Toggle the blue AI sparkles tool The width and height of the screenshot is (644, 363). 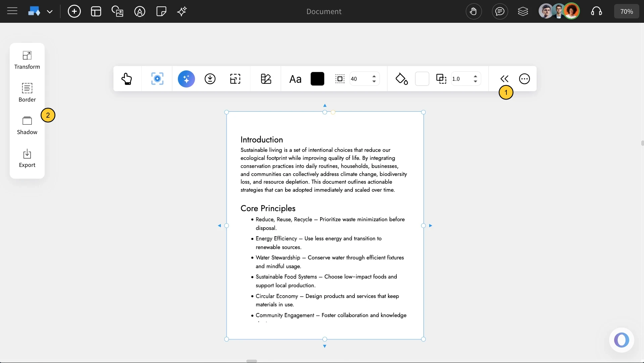point(186,79)
